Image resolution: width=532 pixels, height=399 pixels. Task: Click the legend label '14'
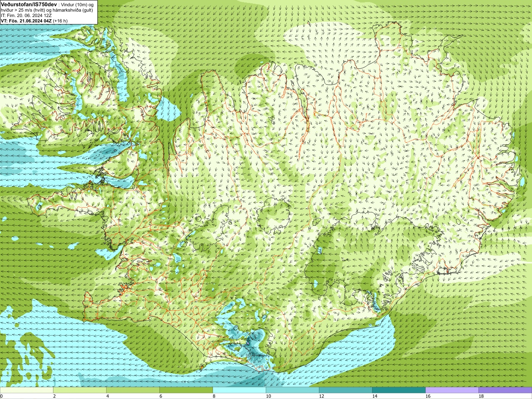tap(375, 396)
